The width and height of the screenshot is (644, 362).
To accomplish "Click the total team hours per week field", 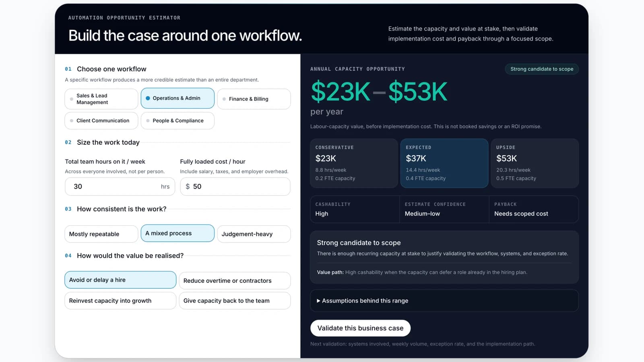I will pos(120,187).
